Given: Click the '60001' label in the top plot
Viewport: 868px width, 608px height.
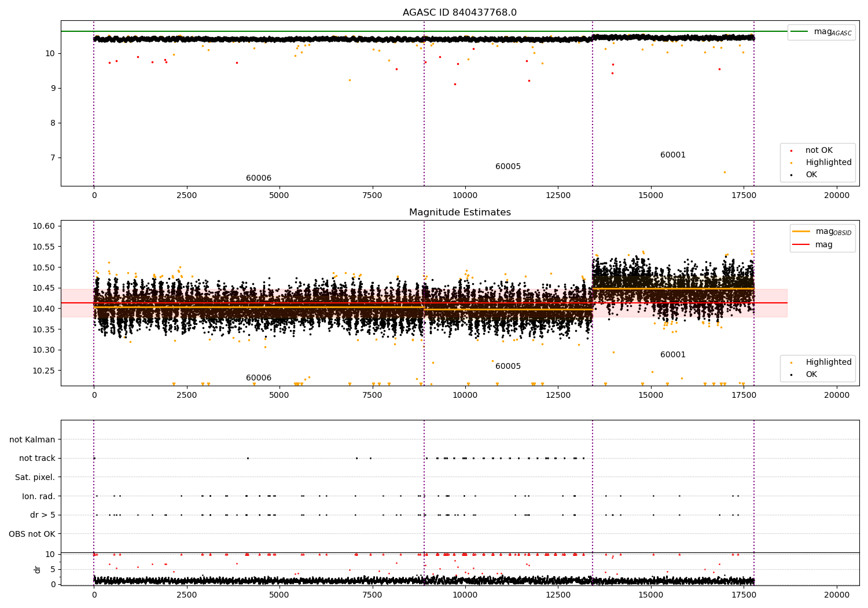Looking at the screenshot, I should [673, 155].
